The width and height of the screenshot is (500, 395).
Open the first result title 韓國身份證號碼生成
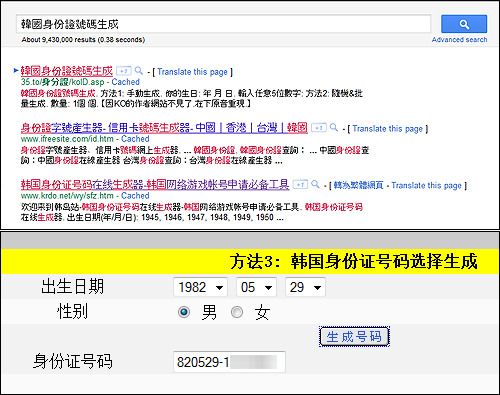click(x=67, y=71)
